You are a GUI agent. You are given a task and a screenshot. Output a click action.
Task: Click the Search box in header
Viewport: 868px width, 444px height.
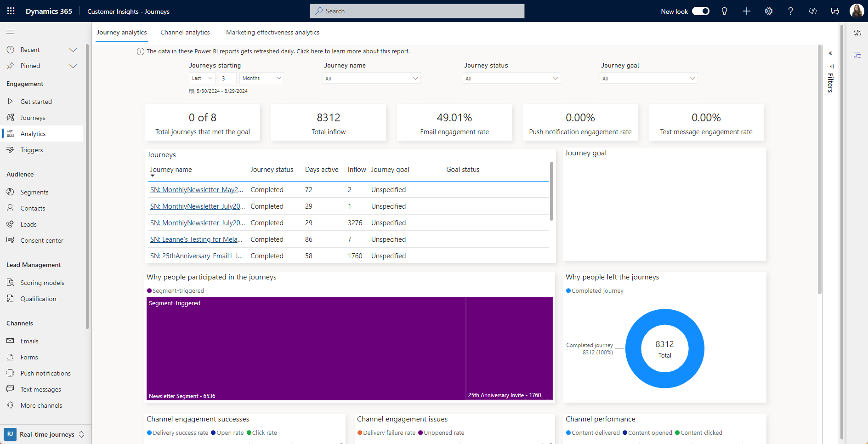click(x=417, y=11)
